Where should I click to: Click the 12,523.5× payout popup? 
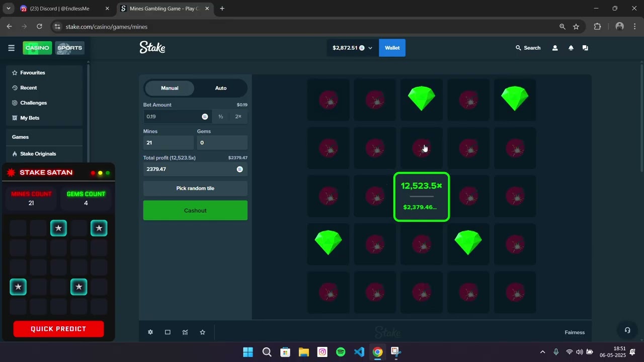[422, 197]
